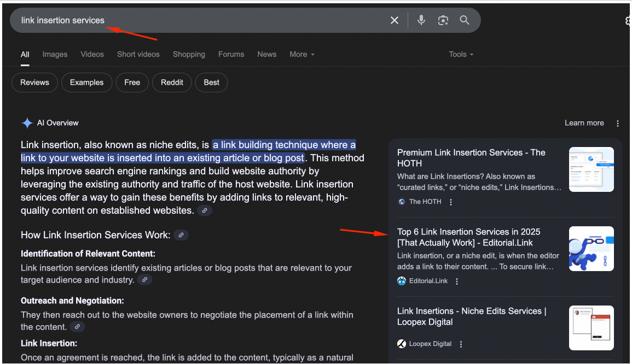Viewport: 632px width, 364px height.
Task: Open three-dot menu next to Editorial.Link
Action: tap(457, 281)
